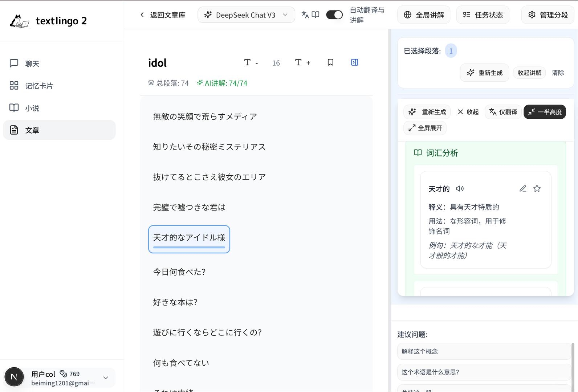578x392 pixels.
Task: Switch to 仅翻译 mode
Action: pos(503,112)
